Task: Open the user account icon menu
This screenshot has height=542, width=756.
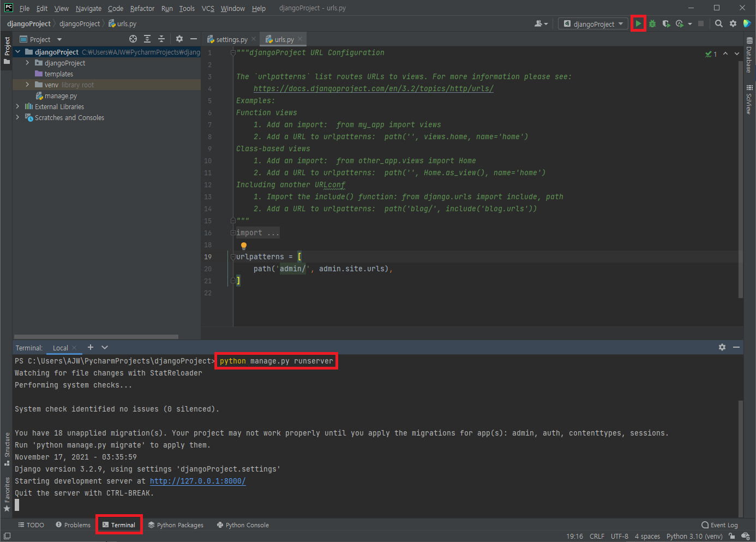Action: coord(541,23)
